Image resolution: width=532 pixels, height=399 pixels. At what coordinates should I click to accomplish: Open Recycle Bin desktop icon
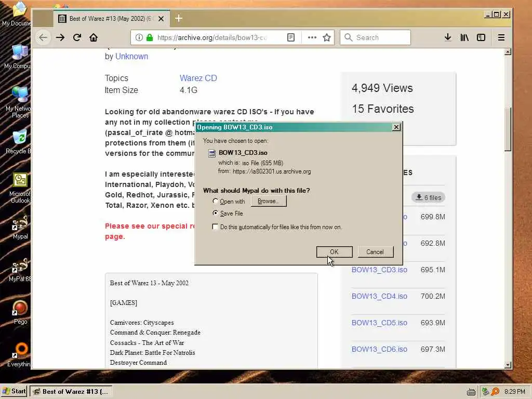[19, 142]
